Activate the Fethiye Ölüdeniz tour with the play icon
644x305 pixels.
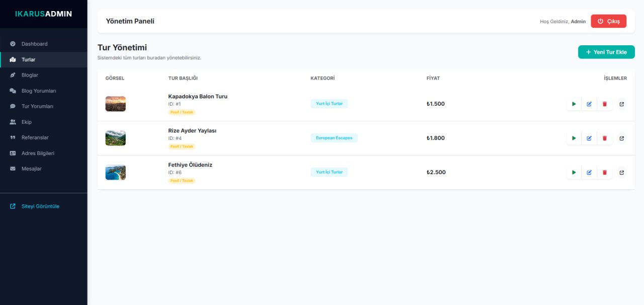click(x=574, y=173)
